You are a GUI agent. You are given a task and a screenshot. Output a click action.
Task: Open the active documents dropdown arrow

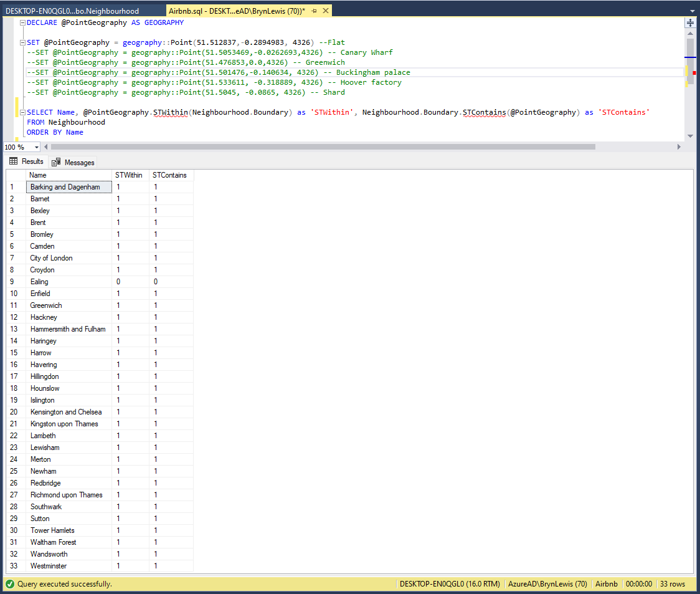click(x=693, y=11)
